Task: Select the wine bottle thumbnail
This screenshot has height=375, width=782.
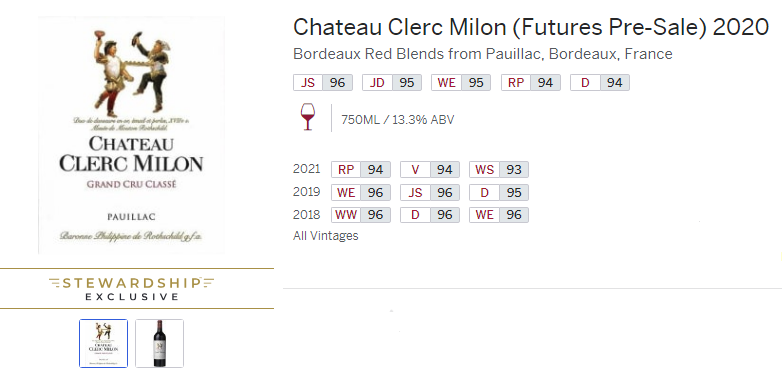Action: pos(160,343)
